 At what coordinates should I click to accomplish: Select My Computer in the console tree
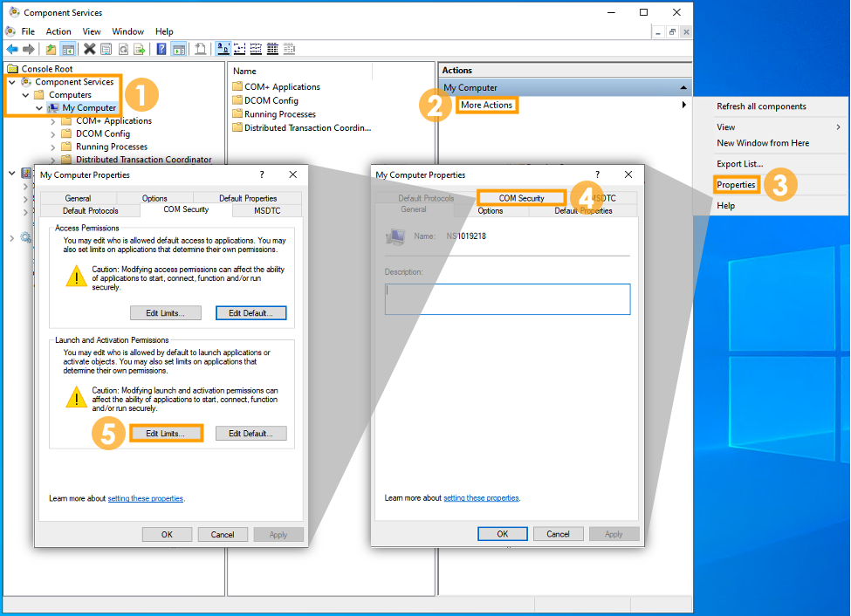click(x=89, y=108)
